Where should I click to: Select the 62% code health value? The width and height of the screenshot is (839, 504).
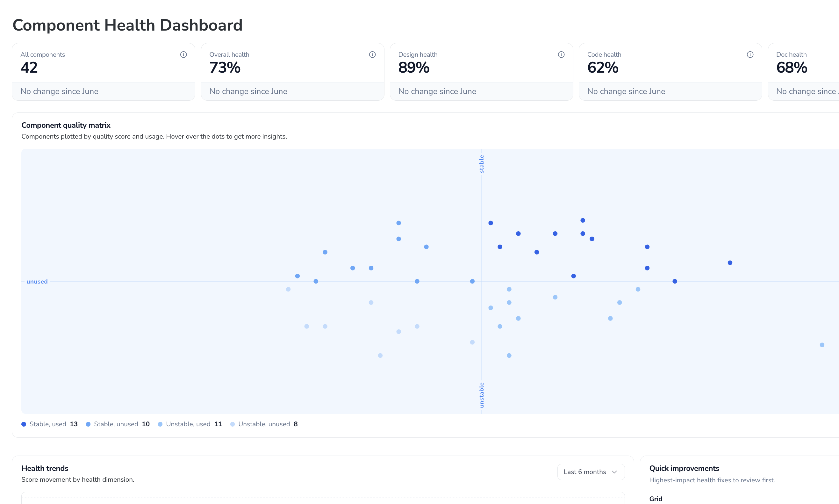point(603,68)
